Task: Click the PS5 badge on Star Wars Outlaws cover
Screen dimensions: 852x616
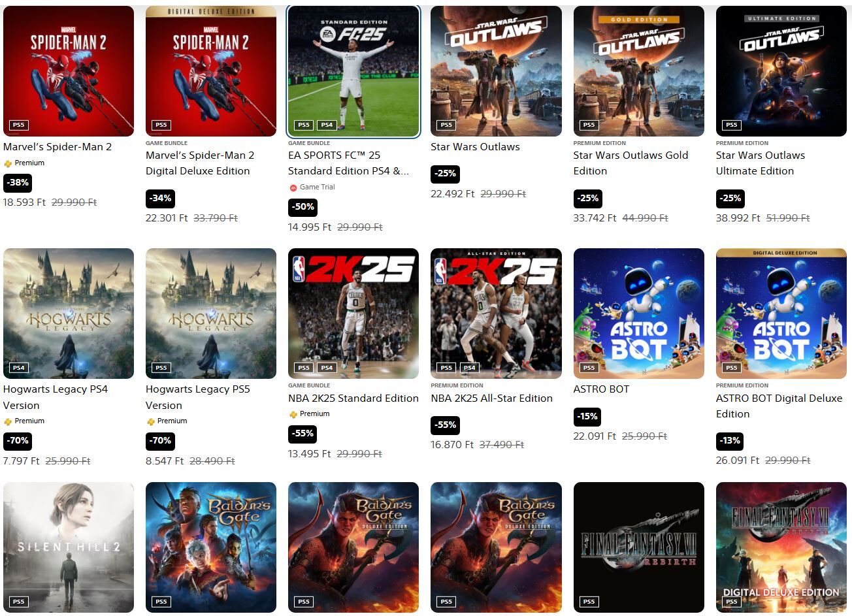Action: 446,125
